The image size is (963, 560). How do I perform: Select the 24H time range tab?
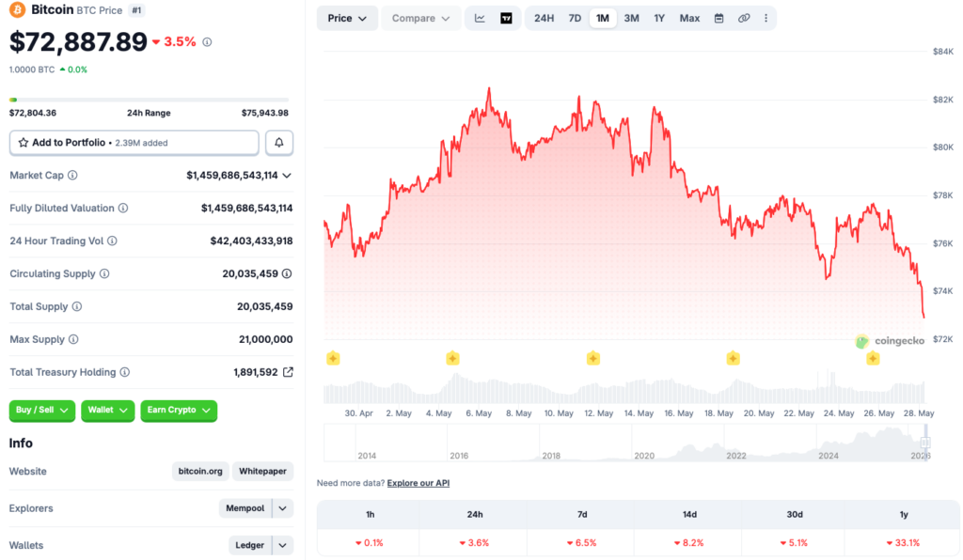click(x=544, y=19)
